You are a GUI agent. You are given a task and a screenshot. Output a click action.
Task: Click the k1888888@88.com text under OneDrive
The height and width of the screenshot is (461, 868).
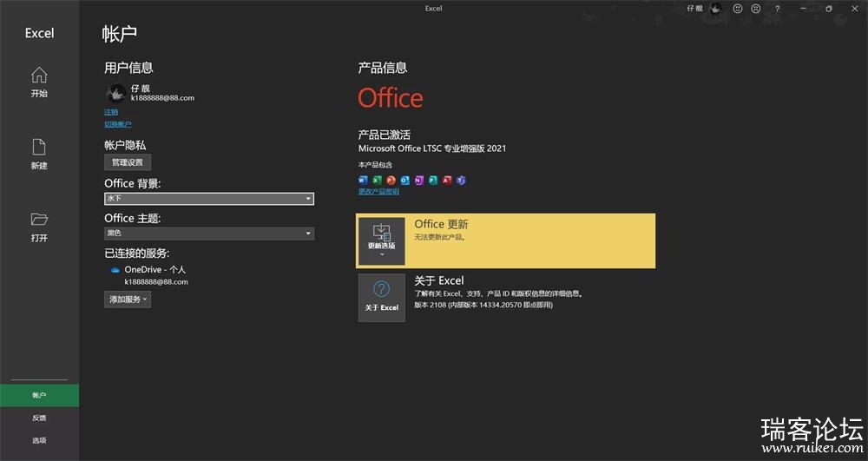click(156, 281)
